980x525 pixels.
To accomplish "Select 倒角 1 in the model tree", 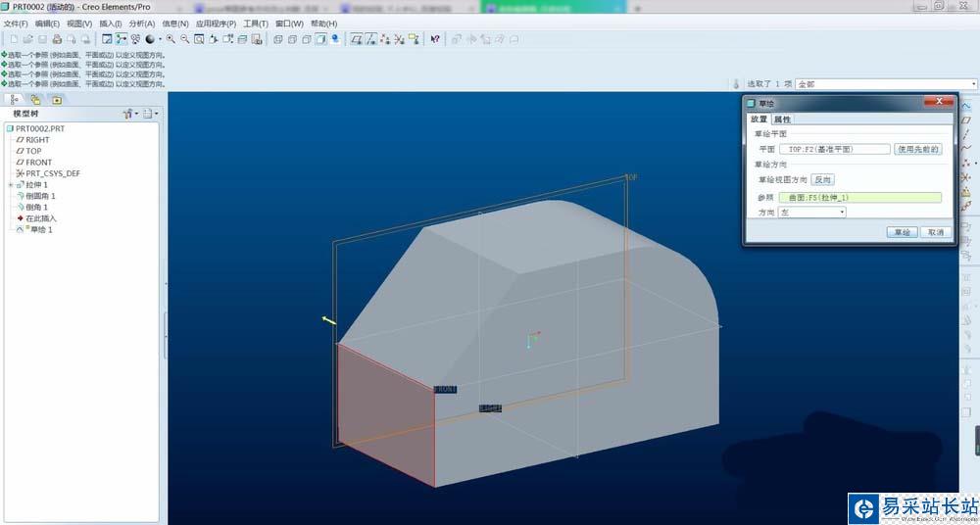I will pyautogui.click(x=32, y=208).
